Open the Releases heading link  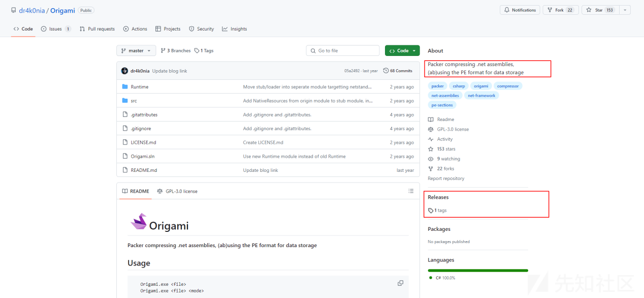pos(438,197)
